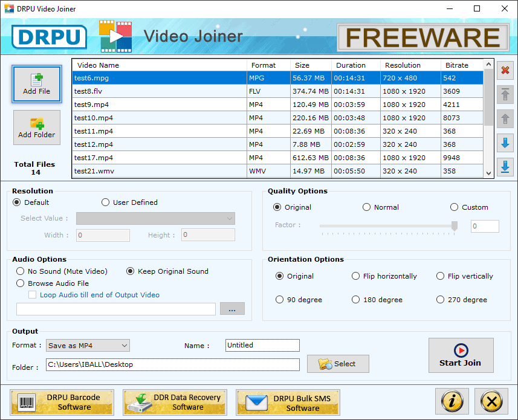The width and height of the screenshot is (518, 420).
Task: Move selected video down one position
Action: click(505, 143)
